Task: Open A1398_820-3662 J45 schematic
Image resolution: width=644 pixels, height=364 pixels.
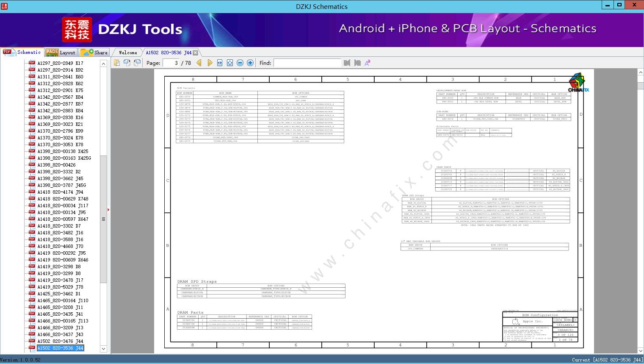Action: click(x=60, y=178)
